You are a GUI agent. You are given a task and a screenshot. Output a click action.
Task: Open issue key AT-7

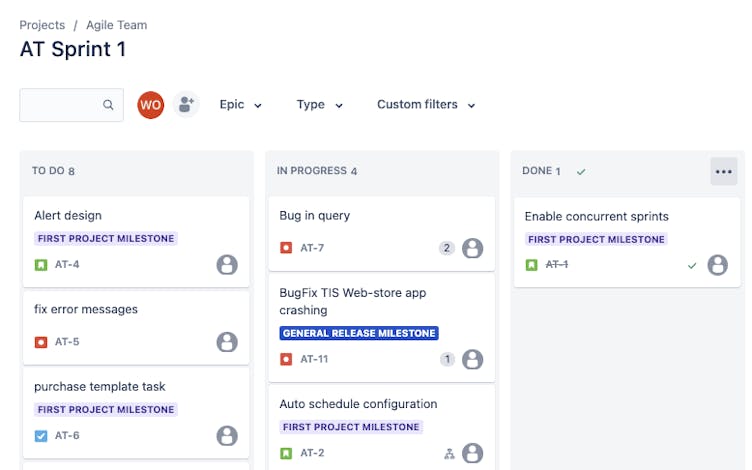312,248
